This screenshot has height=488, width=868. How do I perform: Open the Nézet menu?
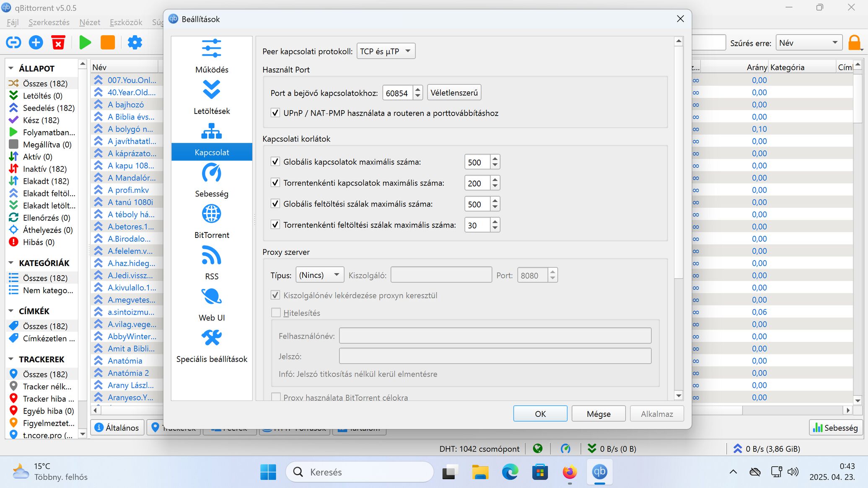click(x=90, y=22)
